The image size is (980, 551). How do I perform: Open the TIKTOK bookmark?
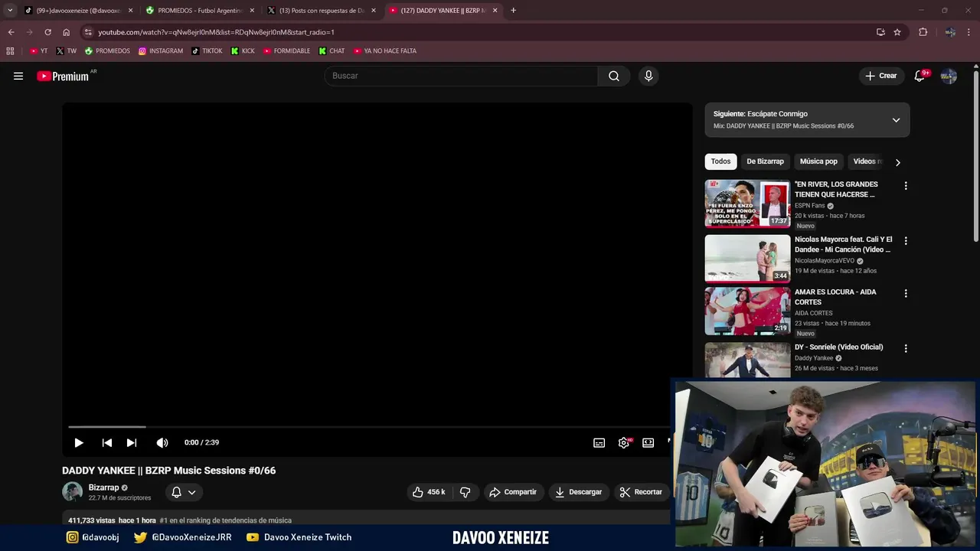(207, 51)
